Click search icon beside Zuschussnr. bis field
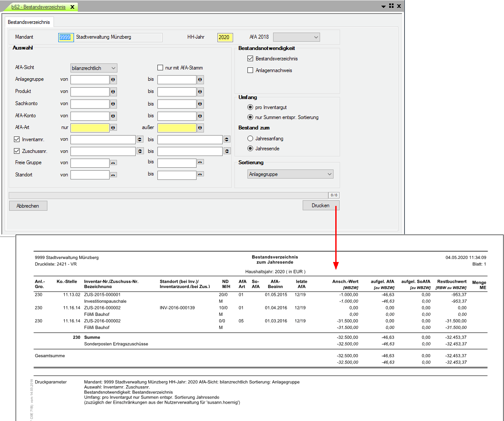The height and width of the screenshot is (421, 504). click(x=227, y=151)
